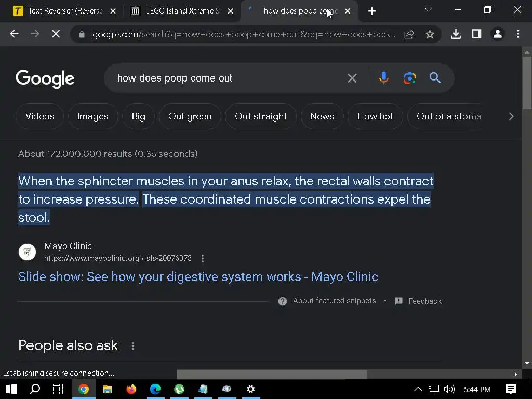The width and height of the screenshot is (532, 399).
Task: View site info via the lock icon
Action: (x=82, y=34)
